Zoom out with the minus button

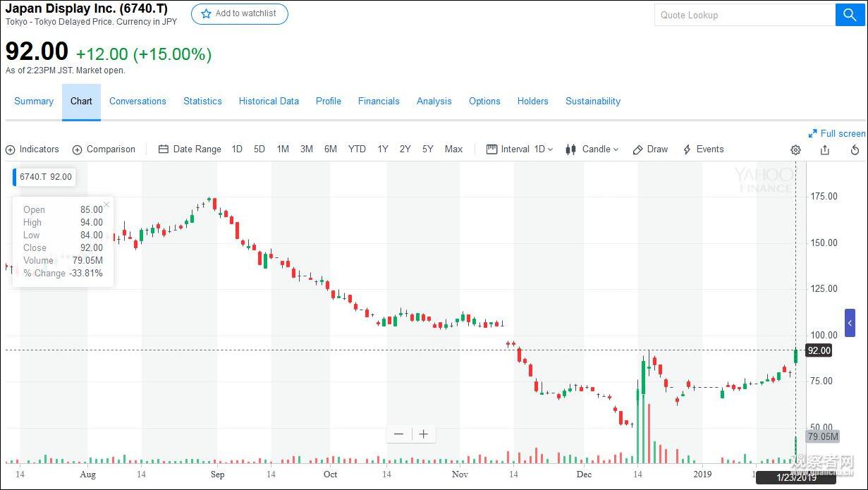coord(399,434)
